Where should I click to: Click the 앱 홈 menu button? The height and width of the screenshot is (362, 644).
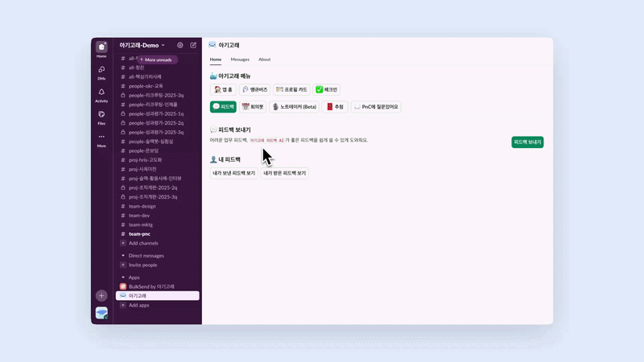(x=223, y=89)
